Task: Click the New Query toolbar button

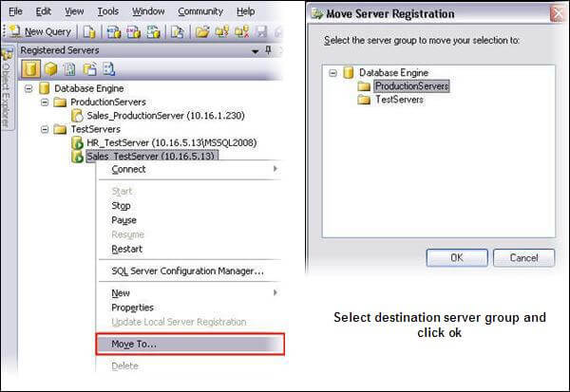Action: point(41,31)
